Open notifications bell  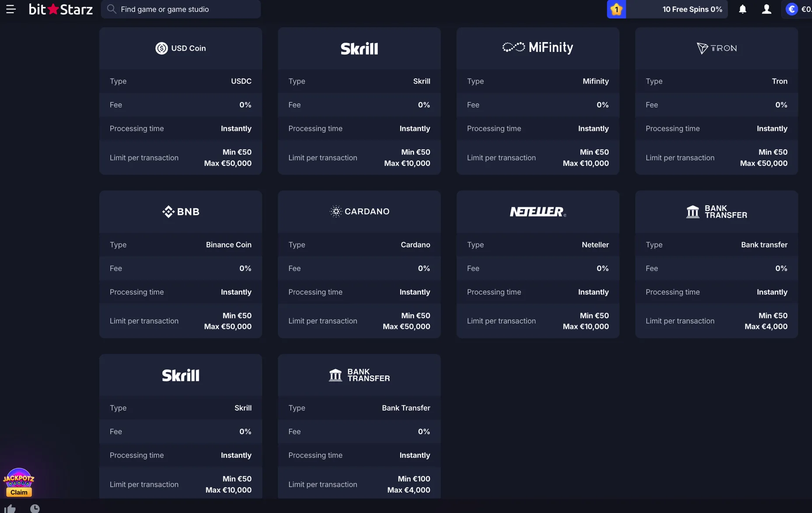742,9
